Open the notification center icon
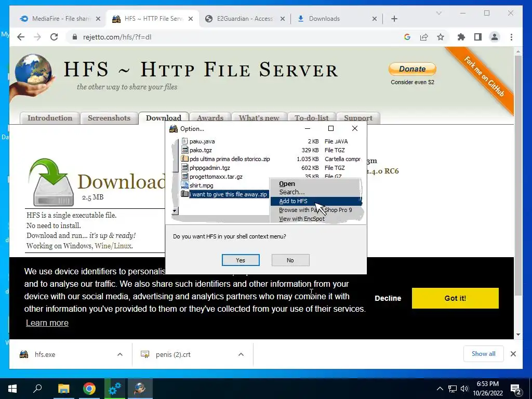The width and height of the screenshot is (532, 399). [516, 389]
